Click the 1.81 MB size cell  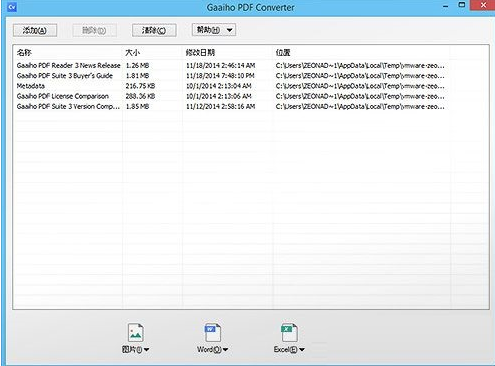click(137, 76)
